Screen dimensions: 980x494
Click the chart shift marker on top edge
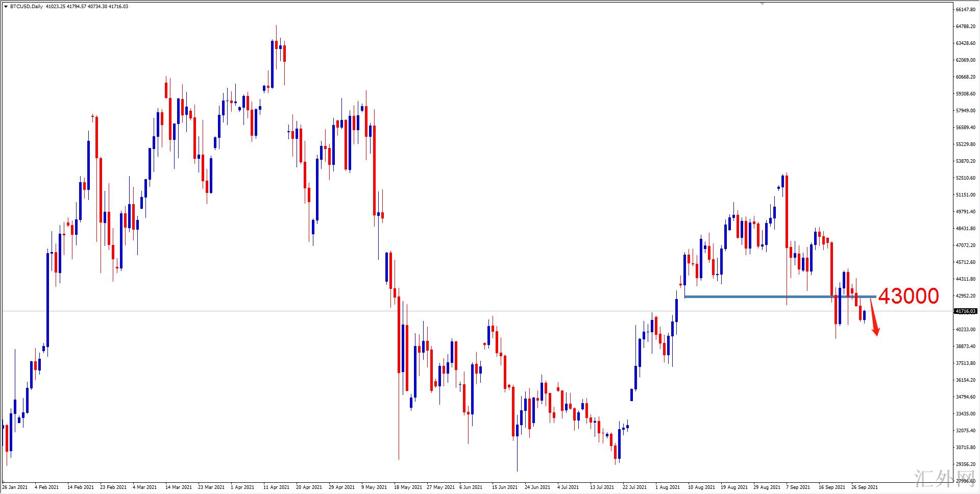(x=762, y=4)
